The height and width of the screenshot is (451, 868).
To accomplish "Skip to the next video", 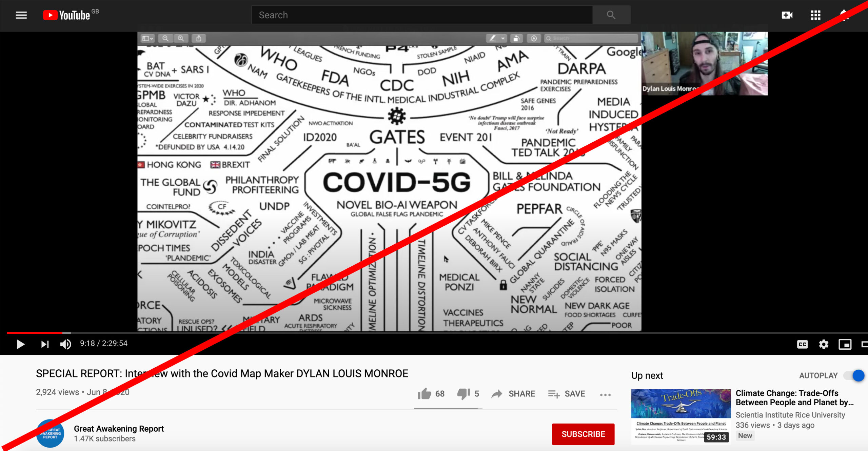I will click(45, 344).
